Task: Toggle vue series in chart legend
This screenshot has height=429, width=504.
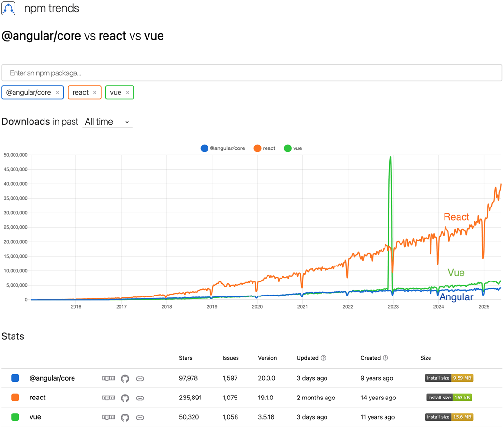Action: pos(293,148)
